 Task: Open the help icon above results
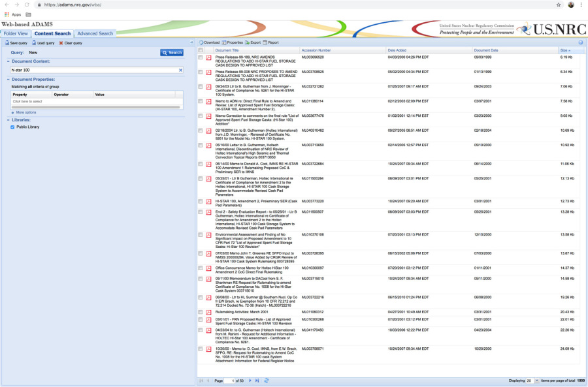coord(581,42)
